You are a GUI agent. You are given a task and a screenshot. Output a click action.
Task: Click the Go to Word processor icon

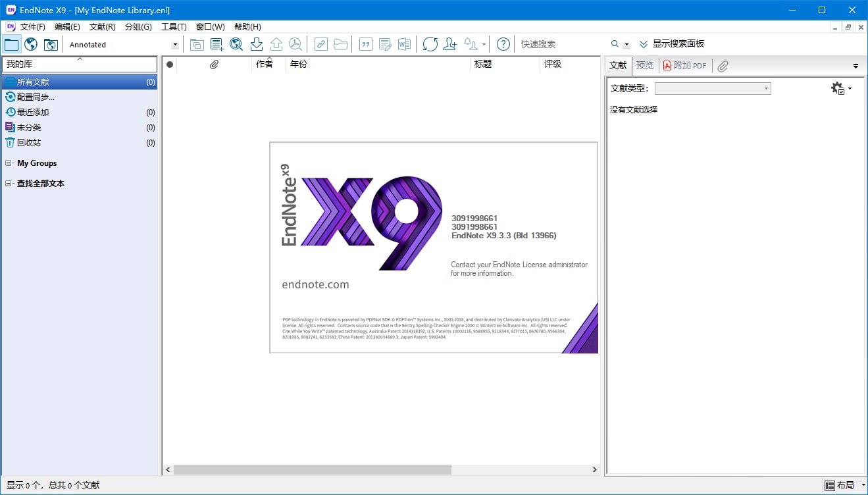point(404,44)
